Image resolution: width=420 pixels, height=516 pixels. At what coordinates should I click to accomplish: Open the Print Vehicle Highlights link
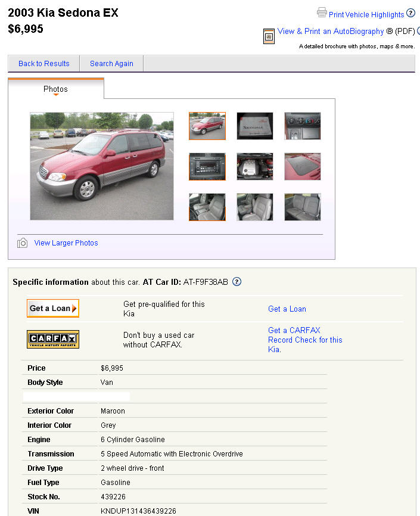click(366, 14)
